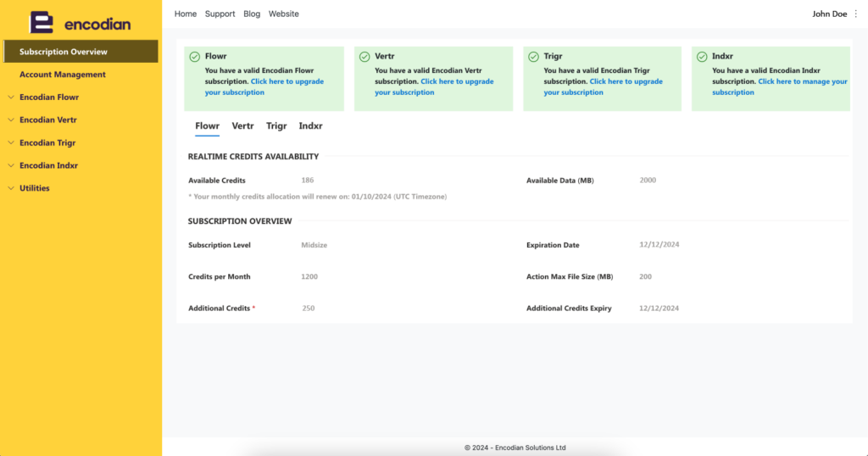Click the Vertr green checkmark status icon

(x=364, y=57)
